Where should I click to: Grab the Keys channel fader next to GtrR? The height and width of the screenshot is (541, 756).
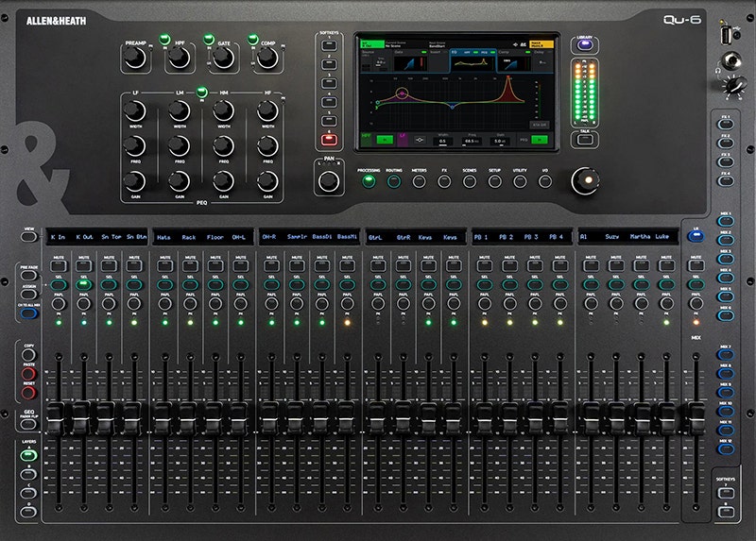pyautogui.click(x=428, y=418)
